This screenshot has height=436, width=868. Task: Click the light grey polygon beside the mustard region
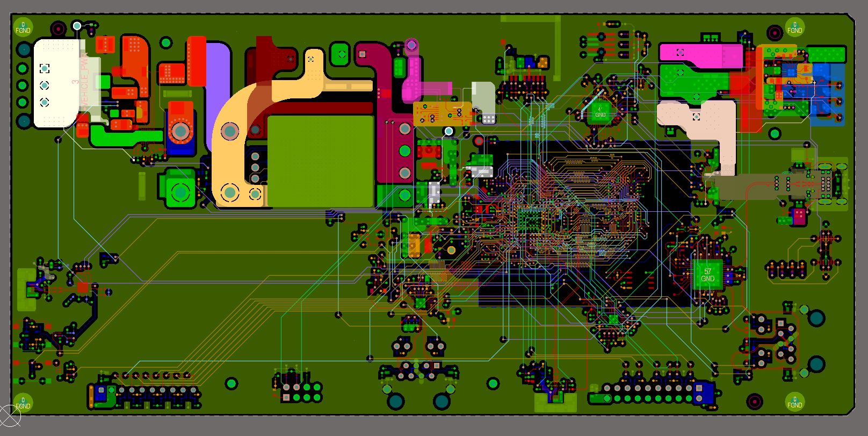[x=483, y=97]
